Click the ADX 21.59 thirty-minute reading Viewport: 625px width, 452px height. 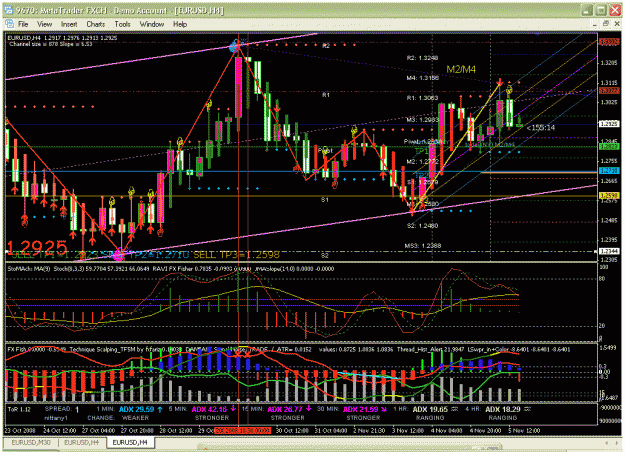pyautogui.click(x=360, y=409)
